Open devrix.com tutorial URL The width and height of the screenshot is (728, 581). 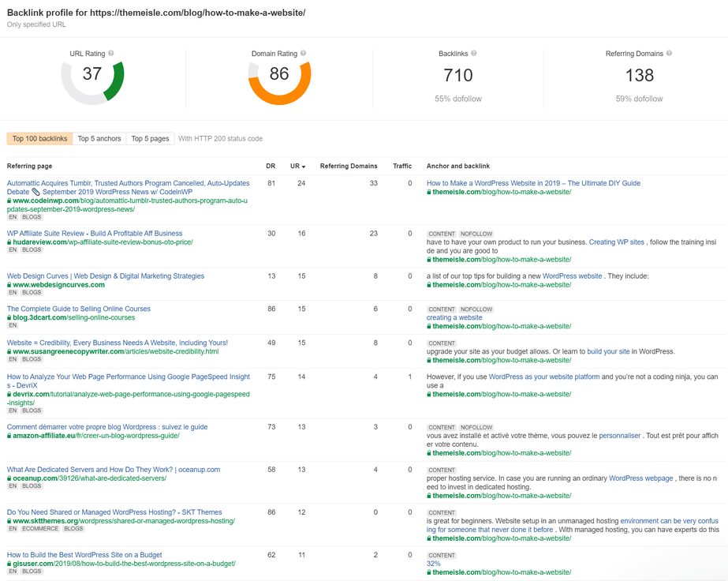coord(128,399)
